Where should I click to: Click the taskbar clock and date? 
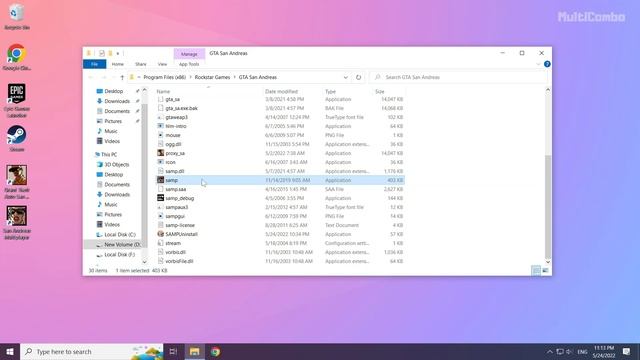604,351
